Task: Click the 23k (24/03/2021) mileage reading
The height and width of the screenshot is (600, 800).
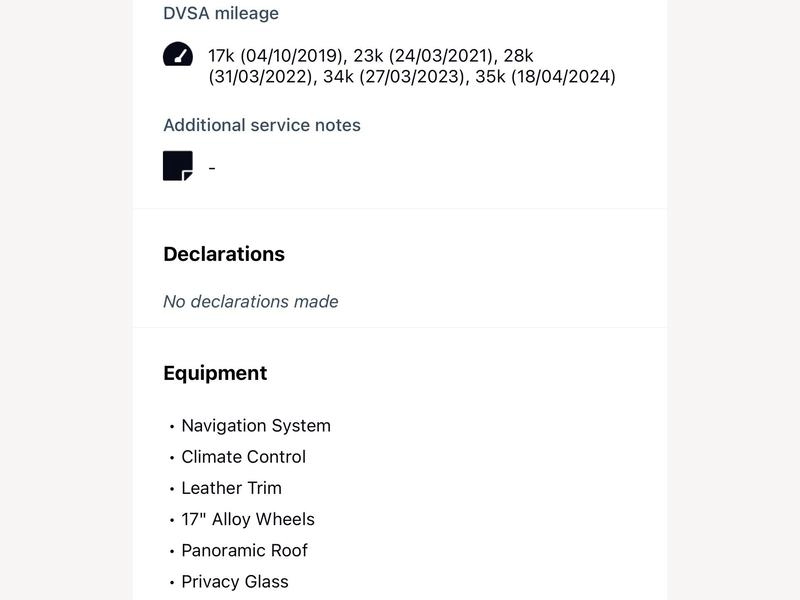Action: (x=425, y=56)
